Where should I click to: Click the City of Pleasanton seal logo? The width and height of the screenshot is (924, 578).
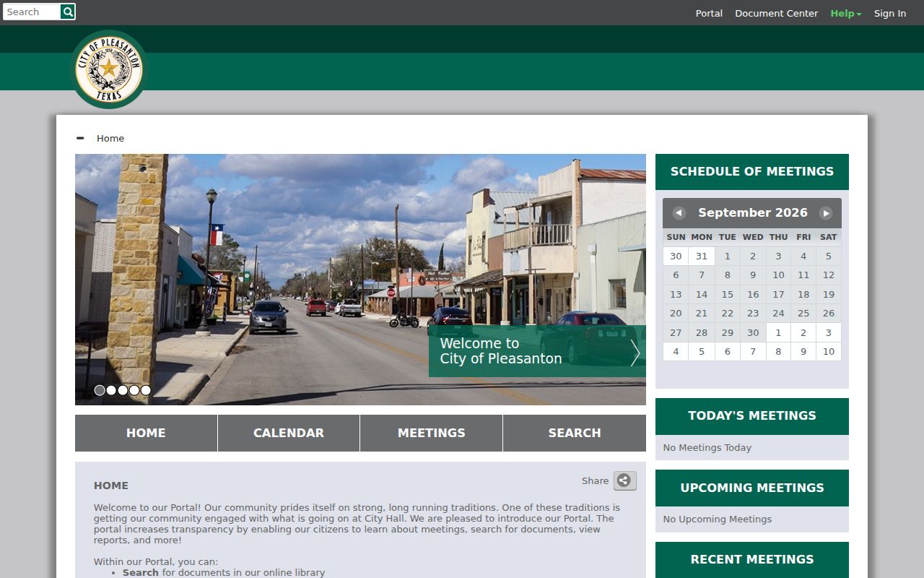pyautogui.click(x=109, y=69)
